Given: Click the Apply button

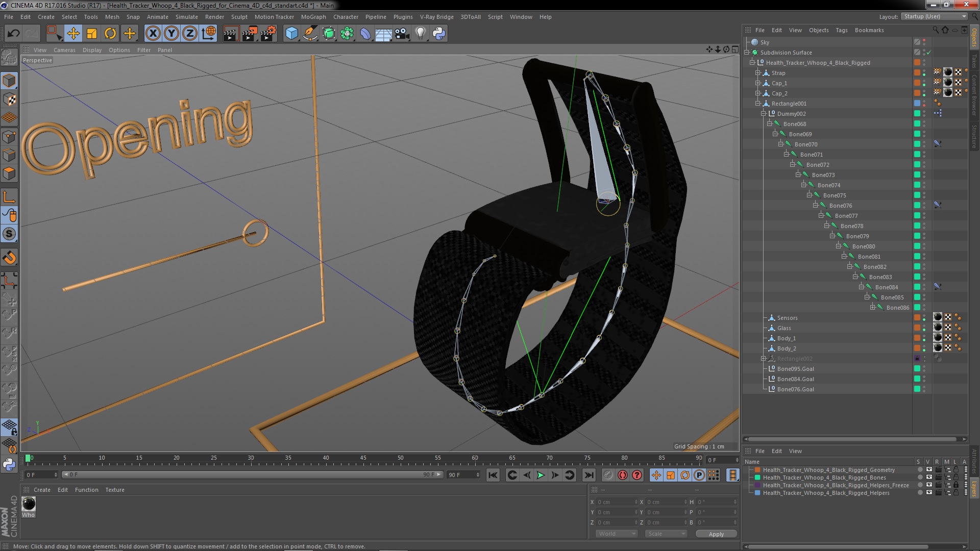Looking at the screenshot, I should click(x=716, y=534).
